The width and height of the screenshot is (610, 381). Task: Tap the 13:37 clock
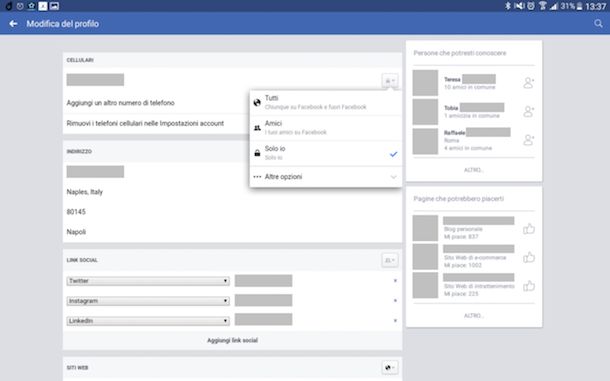pyautogui.click(x=596, y=6)
